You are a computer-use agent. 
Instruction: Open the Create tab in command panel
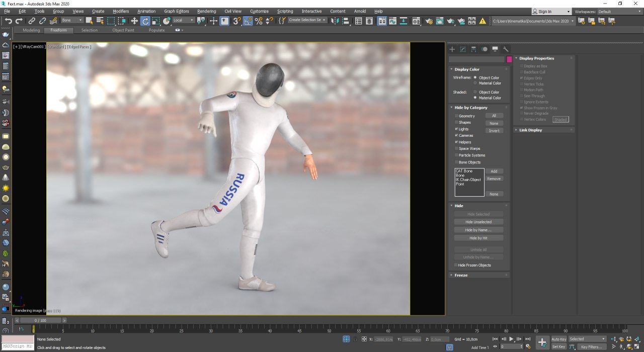[x=452, y=49]
